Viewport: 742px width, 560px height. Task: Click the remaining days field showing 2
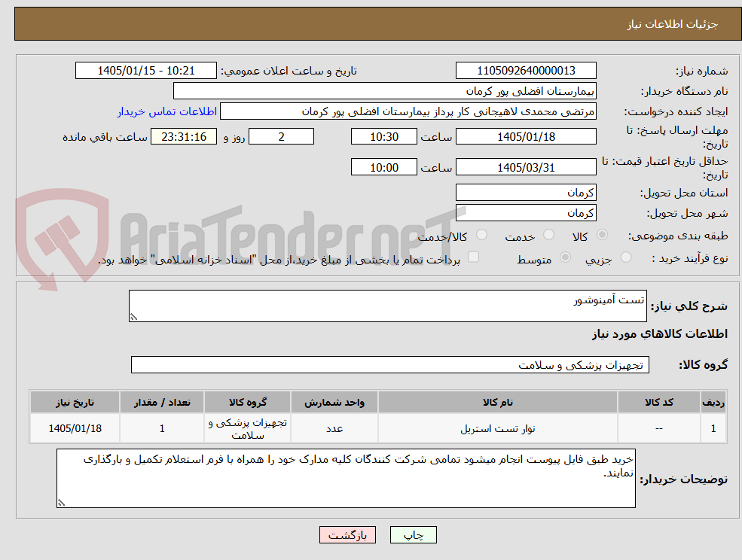(x=281, y=137)
